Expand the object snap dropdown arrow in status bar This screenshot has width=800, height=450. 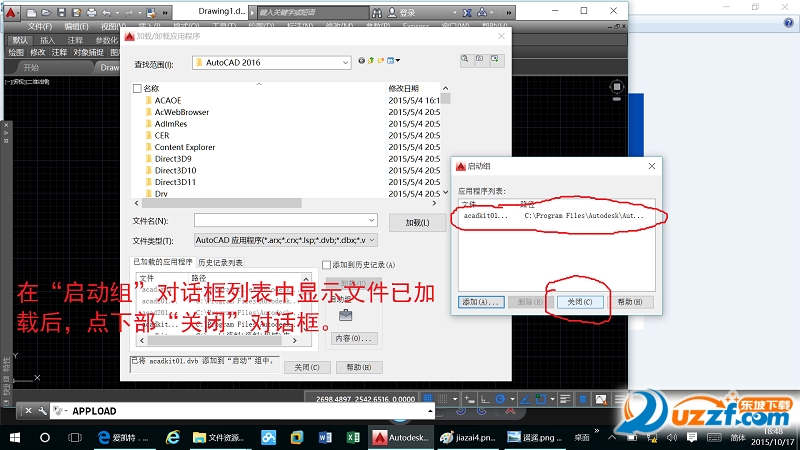(552, 399)
